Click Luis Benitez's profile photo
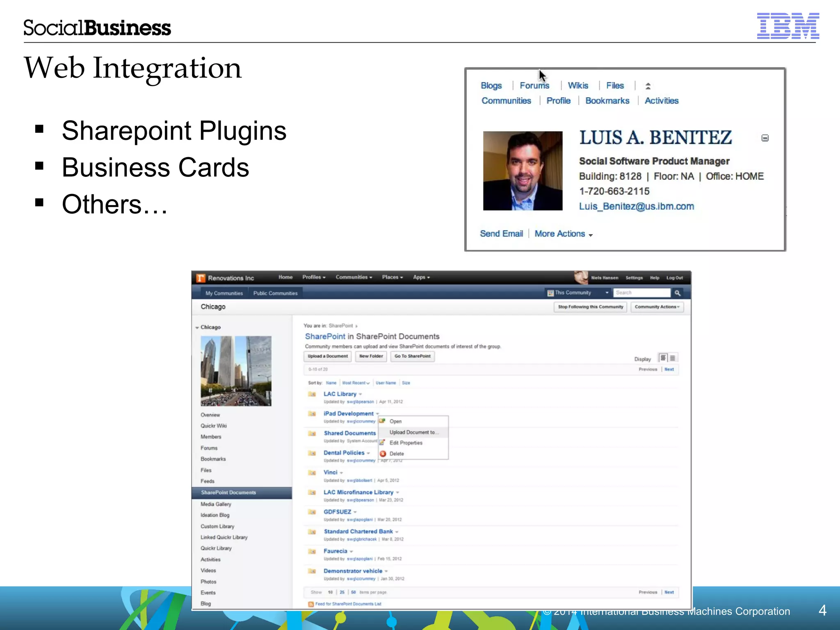 (523, 171)
